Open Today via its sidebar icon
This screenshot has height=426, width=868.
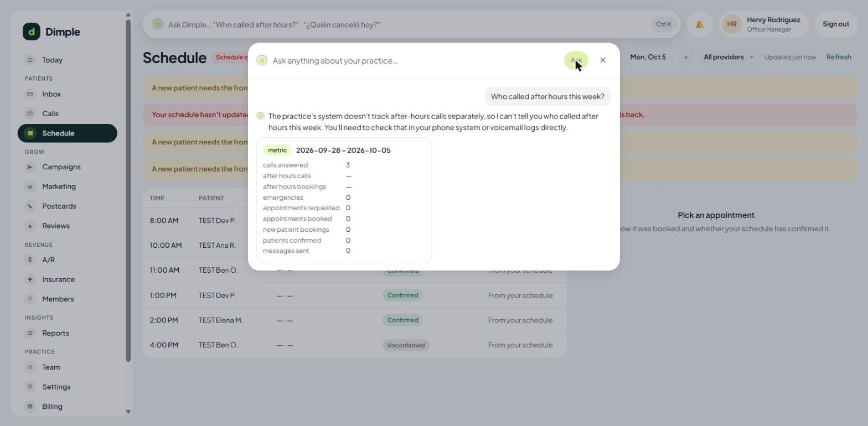click(x=30, y=60)
